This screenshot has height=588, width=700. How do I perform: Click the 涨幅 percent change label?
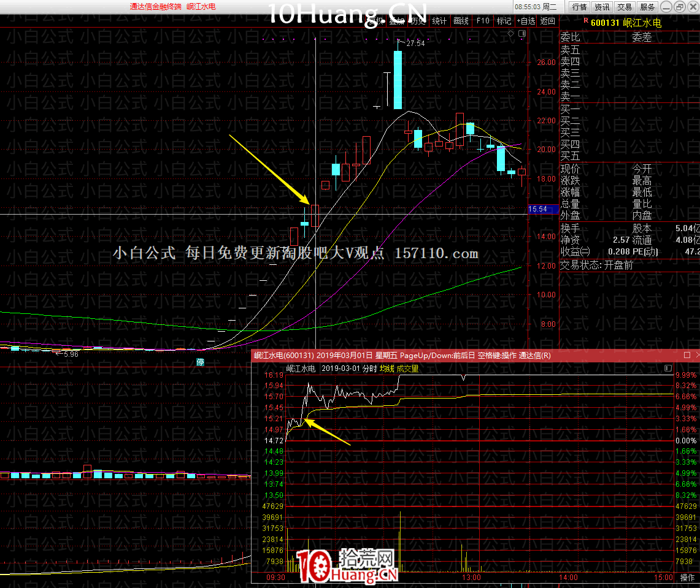[x=570, y=193]
